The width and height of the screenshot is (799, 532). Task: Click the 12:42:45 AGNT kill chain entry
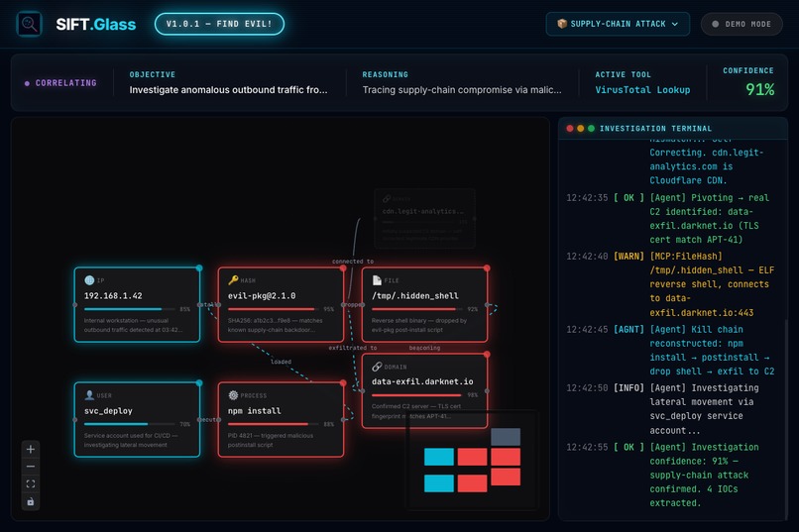pyautogui.click(x=670, y=351)
